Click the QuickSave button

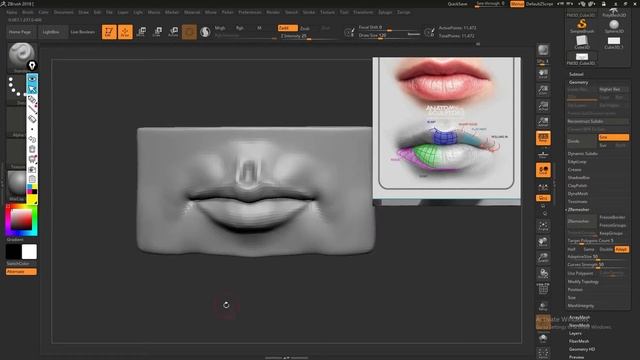tap(458, 4)
